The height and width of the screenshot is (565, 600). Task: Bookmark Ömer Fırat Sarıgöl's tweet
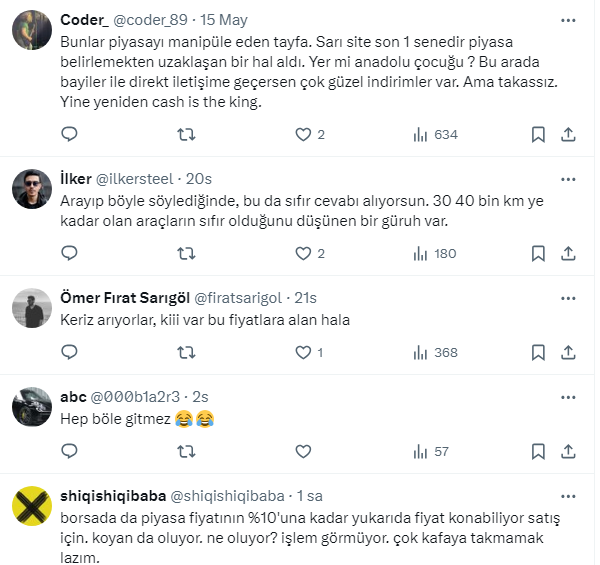(x=538, y=352)
